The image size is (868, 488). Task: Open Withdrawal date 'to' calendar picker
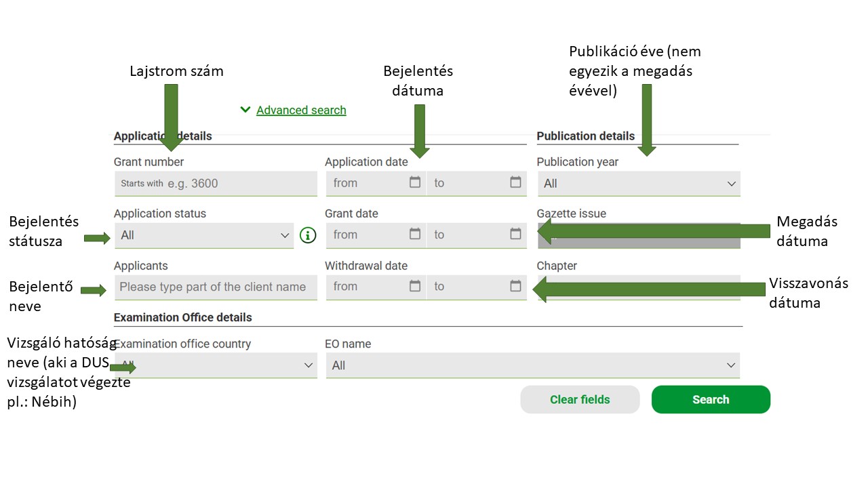pos(515,286)
